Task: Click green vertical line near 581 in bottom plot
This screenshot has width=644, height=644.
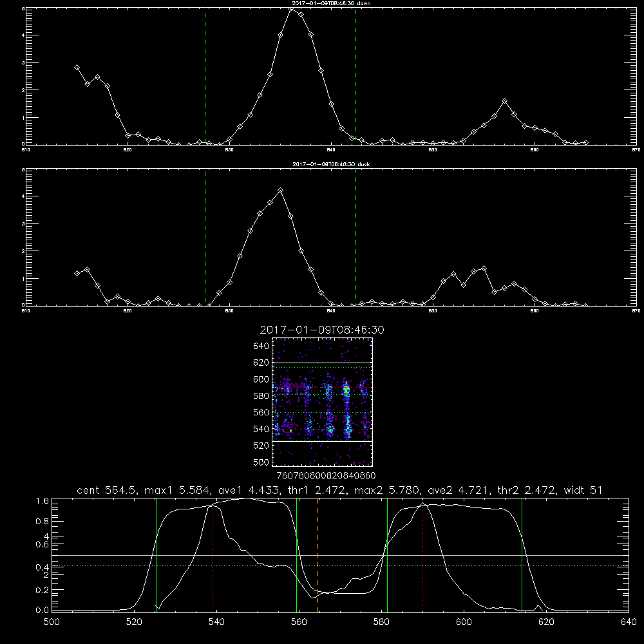Action: (387, 555)
